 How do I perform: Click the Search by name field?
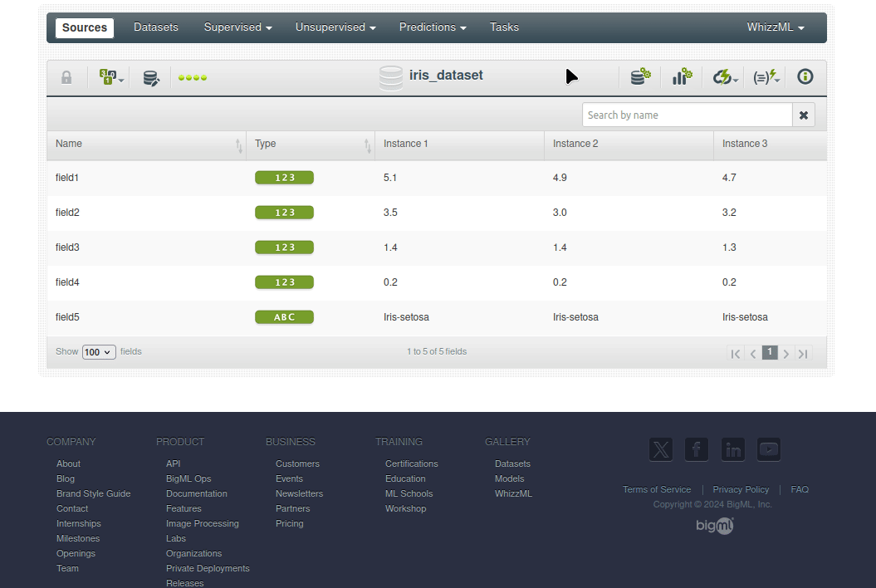click(x=687, y=115)
